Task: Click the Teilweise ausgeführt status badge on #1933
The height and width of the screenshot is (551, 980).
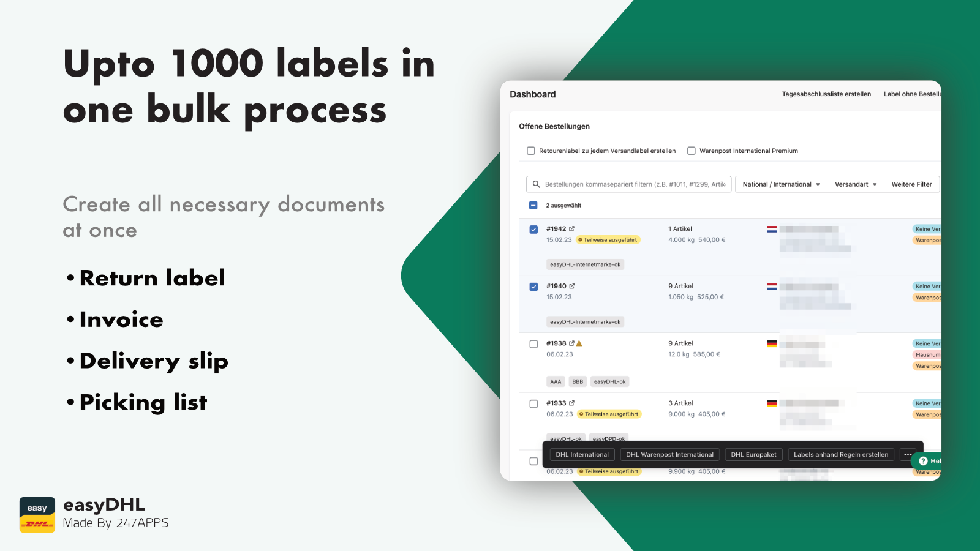Action: click(609, 414)
